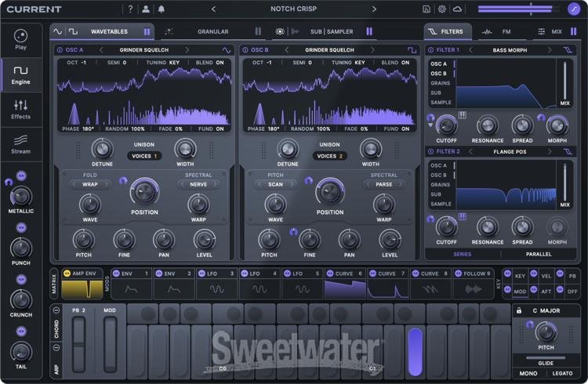
Task: Open the cloud icon in top bar
Action: click(x=458, y=9)
